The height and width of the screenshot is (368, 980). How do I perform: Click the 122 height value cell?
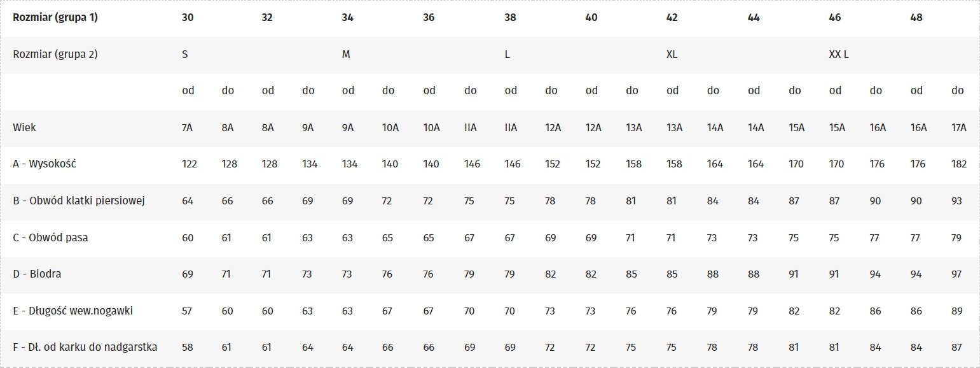[189, 164]
